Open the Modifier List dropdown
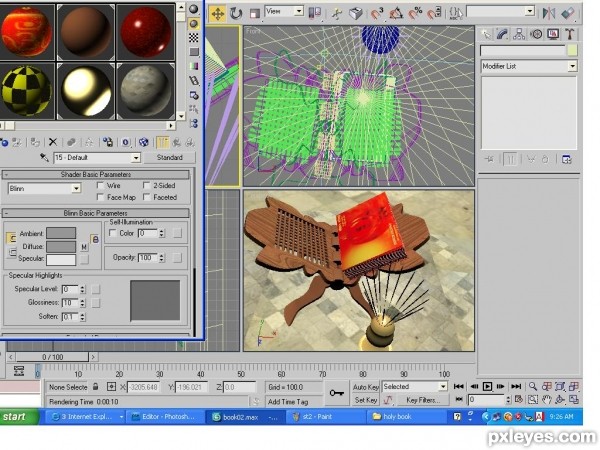 point(572,66)
